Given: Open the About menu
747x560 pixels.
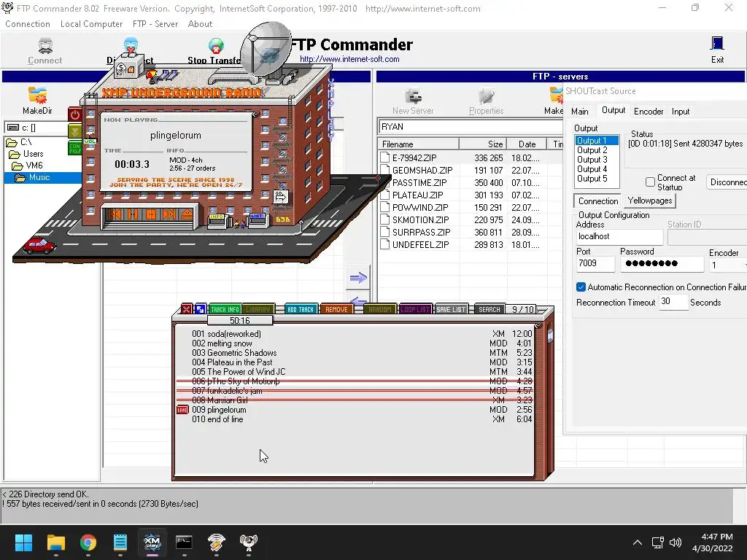Looking at the screenshot, I should [x=200, y=24].
